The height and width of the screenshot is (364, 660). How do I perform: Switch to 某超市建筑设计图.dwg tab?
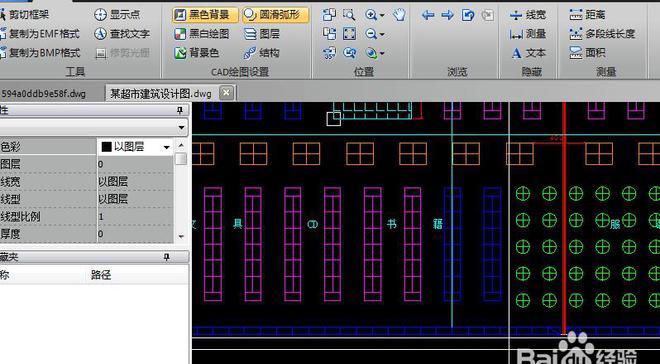pyautogui.click(x=161, y=93)
